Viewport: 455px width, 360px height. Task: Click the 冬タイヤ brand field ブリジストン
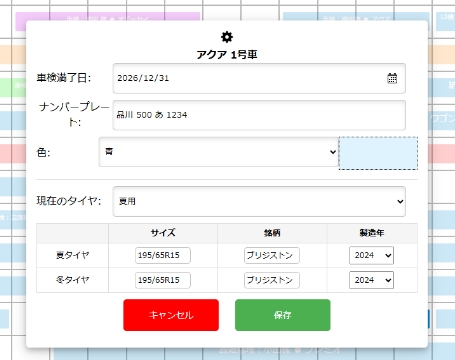pyautogui.click(x=272, y=280)
